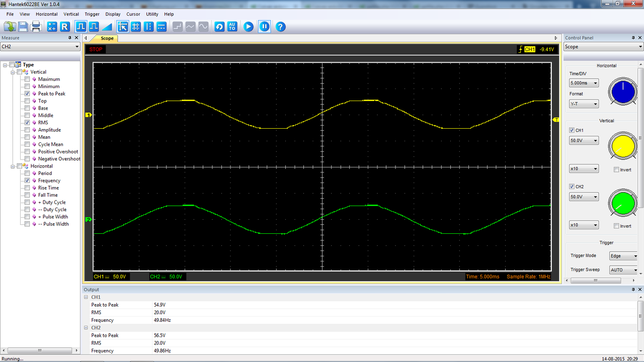The width and height of the screenshot is (644, 362).
Task: Uncheck the Frequency measurement checkbox
Action: point(27,180)
